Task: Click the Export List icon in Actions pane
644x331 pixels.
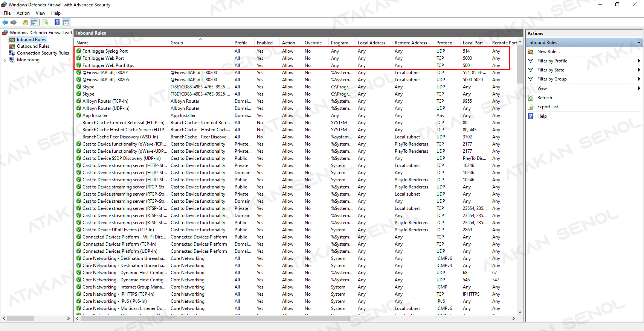Action: point(531,107)
